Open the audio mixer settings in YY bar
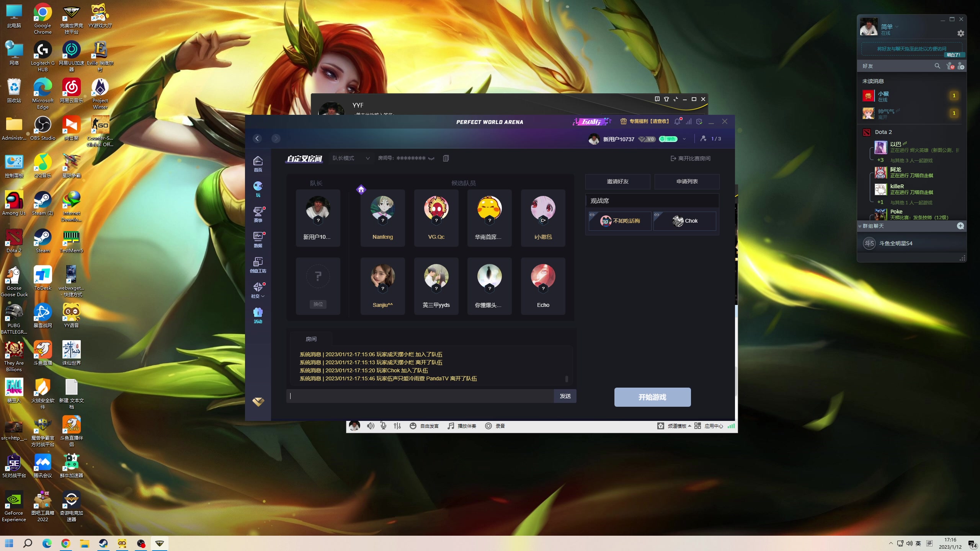 [397, 426]
